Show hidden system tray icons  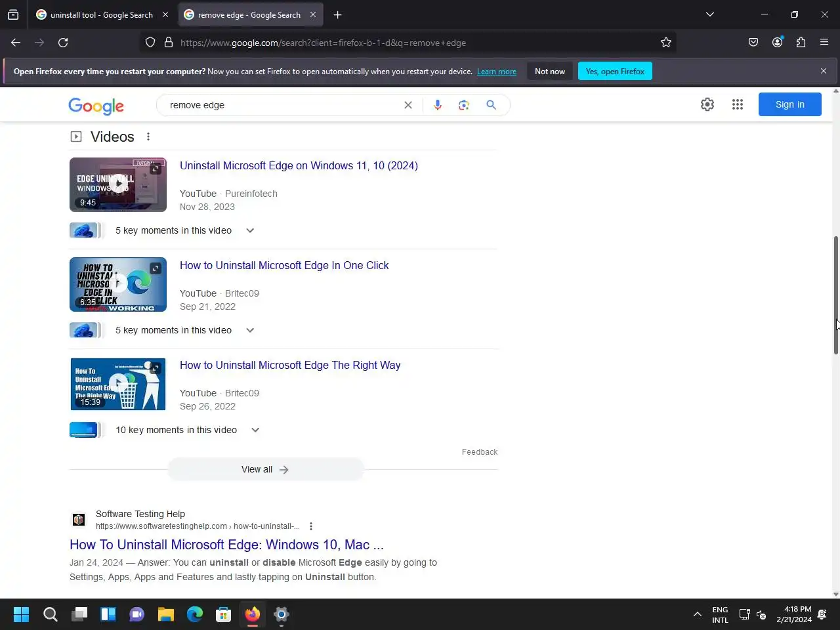tap(698, 614)
